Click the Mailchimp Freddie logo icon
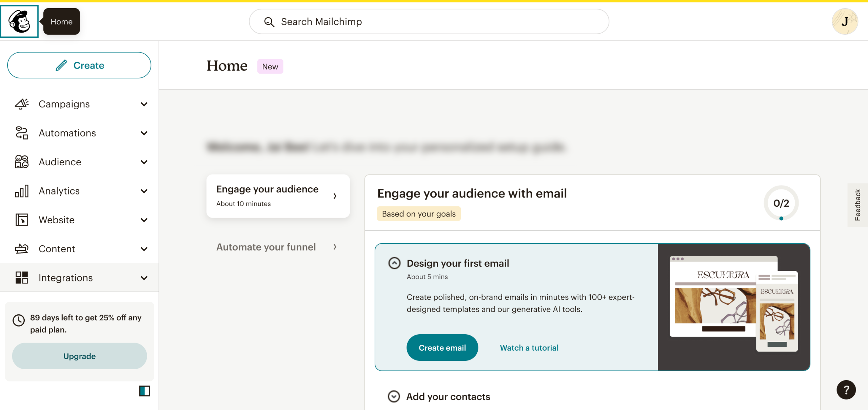 19,21
